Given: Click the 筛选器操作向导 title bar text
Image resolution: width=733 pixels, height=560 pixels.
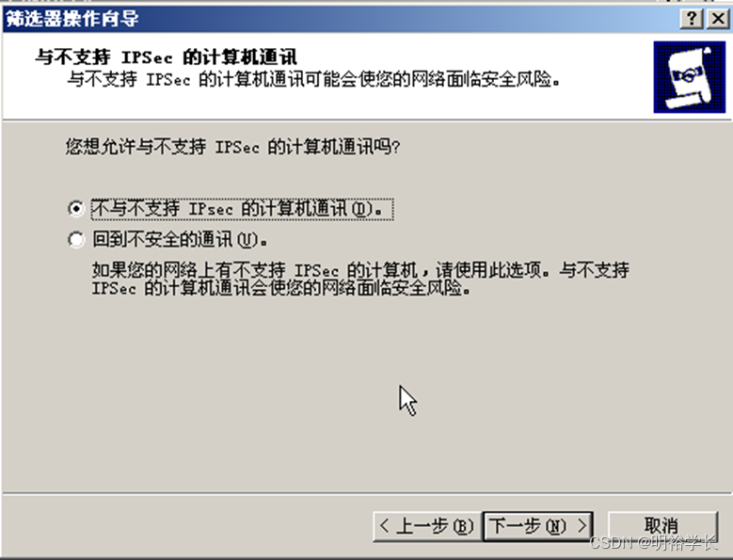Looking at the screenshot, I should tap(72, 19).
